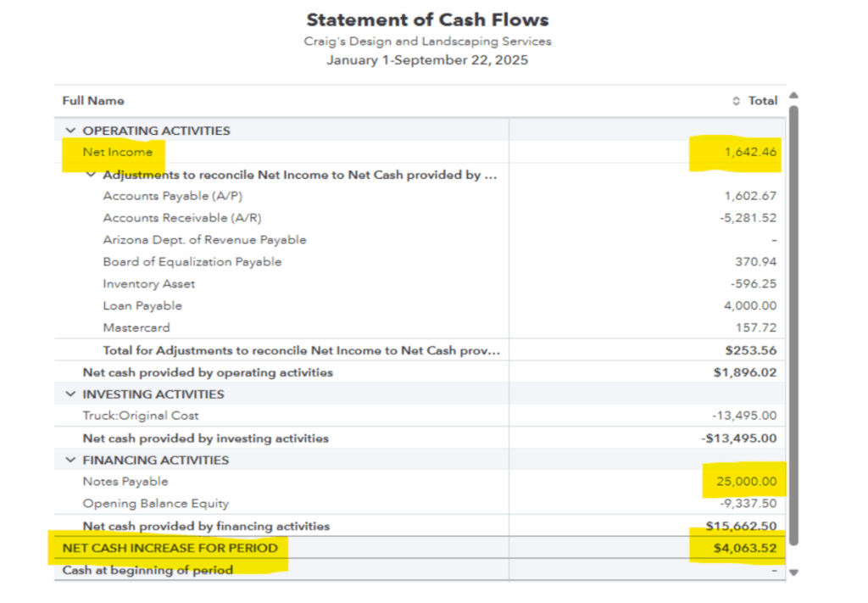The height and width of the screenshot is (603, 868).
Task: Collapse the Investing Activities section
Action: pyautogui.click(x=70, y=394)
